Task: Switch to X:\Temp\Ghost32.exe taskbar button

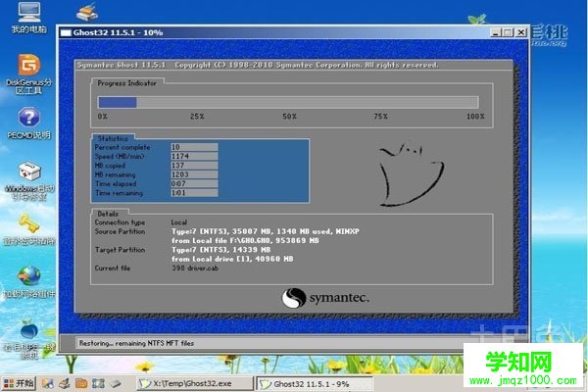Action: 194,383
